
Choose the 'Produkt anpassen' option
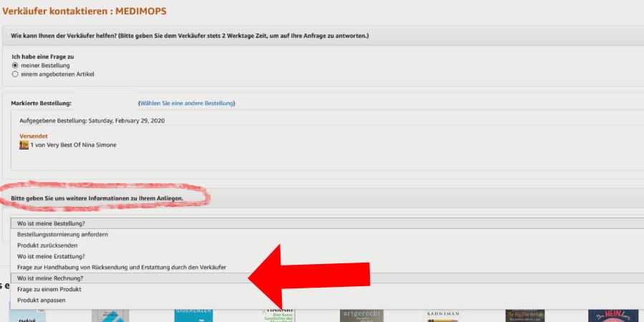pos(41,300)
